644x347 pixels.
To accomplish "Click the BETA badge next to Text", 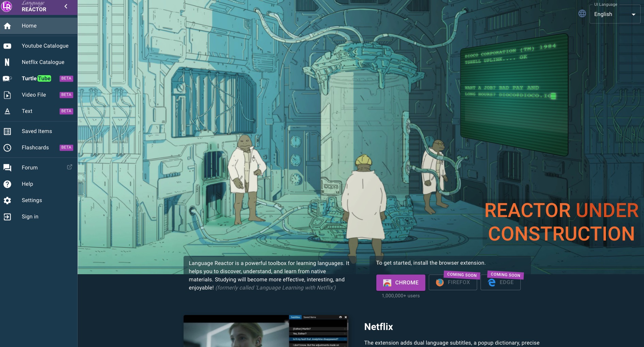I will [66, 111].
